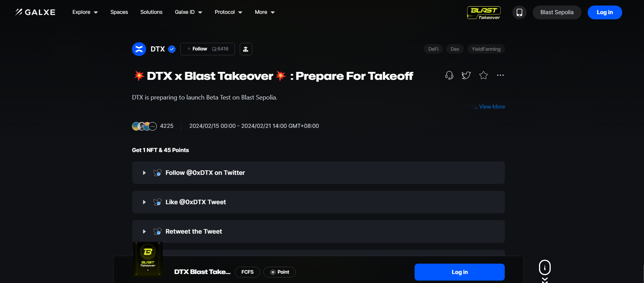Click the Galxe logo
Screen dimensions: 644x283
(x=35, y=12)
